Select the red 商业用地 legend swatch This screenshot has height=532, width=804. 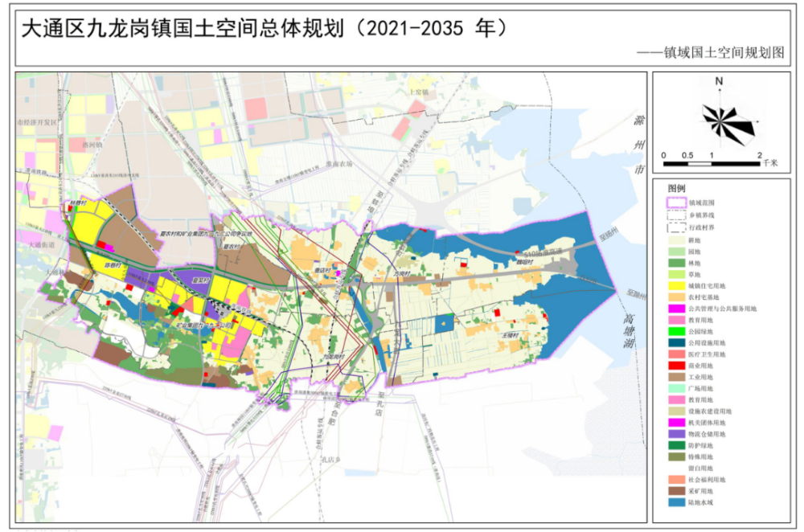click(674, 365)
